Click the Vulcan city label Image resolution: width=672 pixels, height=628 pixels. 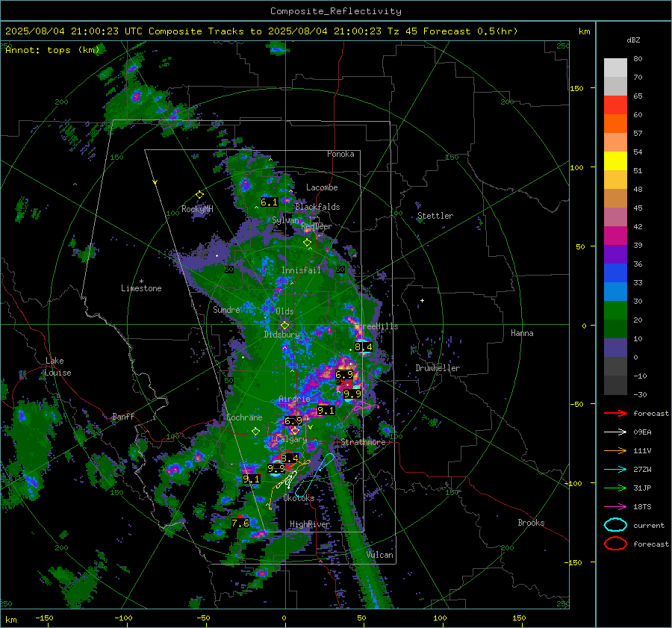click(x=380, y=555)
